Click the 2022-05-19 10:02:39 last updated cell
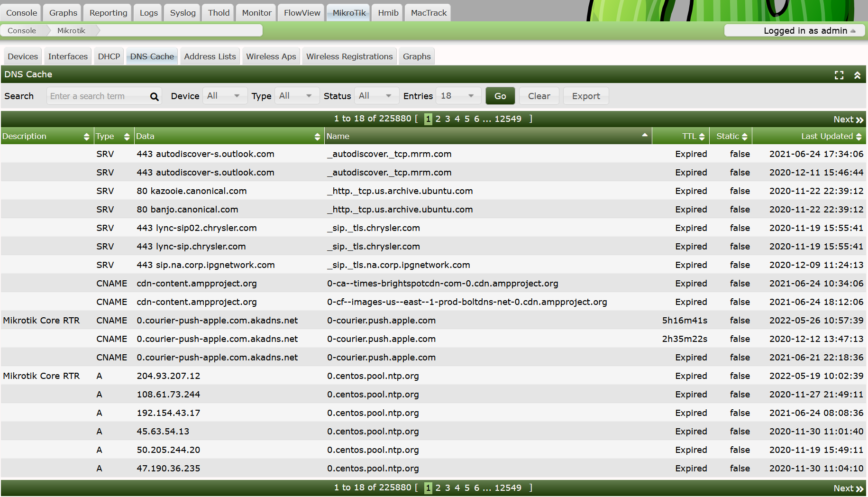Viewport: 868px width, 497px height. pyautogui.click(x=816, y=376)
